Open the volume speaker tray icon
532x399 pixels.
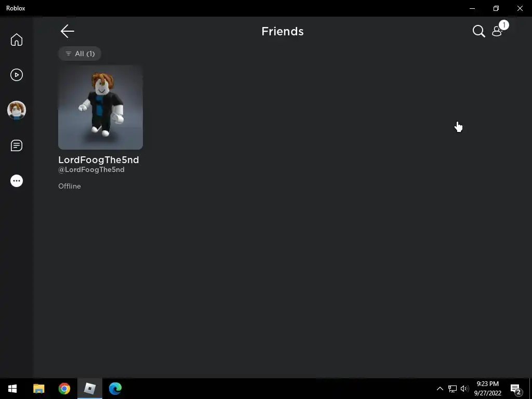(x=464, y=389)
